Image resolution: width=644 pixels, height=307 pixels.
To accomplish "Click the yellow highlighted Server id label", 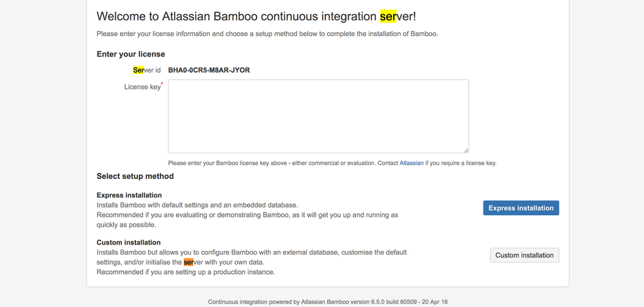I will [x=146, y=70].
